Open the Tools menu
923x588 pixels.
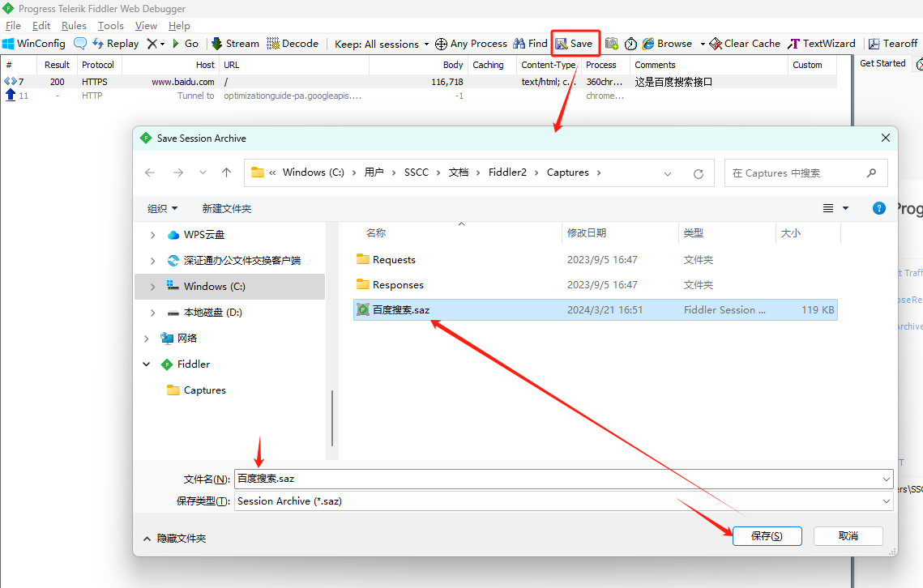tap(111, 26)
